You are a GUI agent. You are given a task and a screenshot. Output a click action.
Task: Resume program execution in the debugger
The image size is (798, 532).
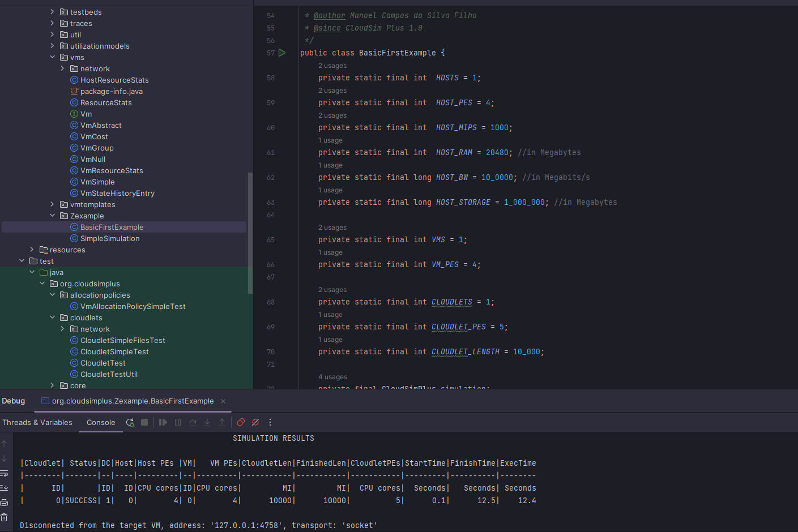coord(164,422)
